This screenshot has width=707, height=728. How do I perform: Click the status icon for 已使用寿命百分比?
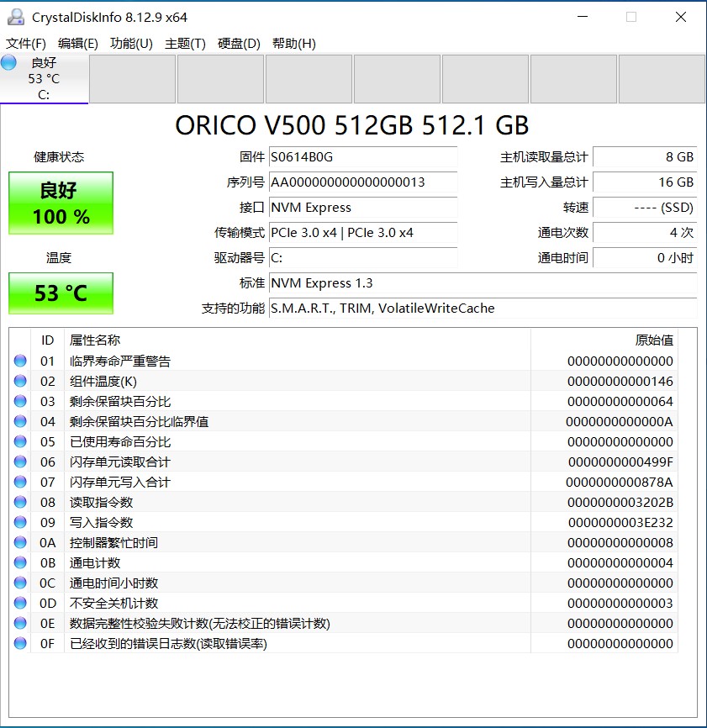pyautogui.click(x=20, y=442)
